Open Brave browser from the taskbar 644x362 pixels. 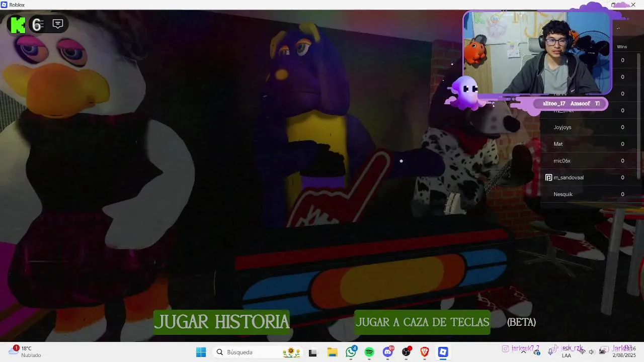[425, 352]
